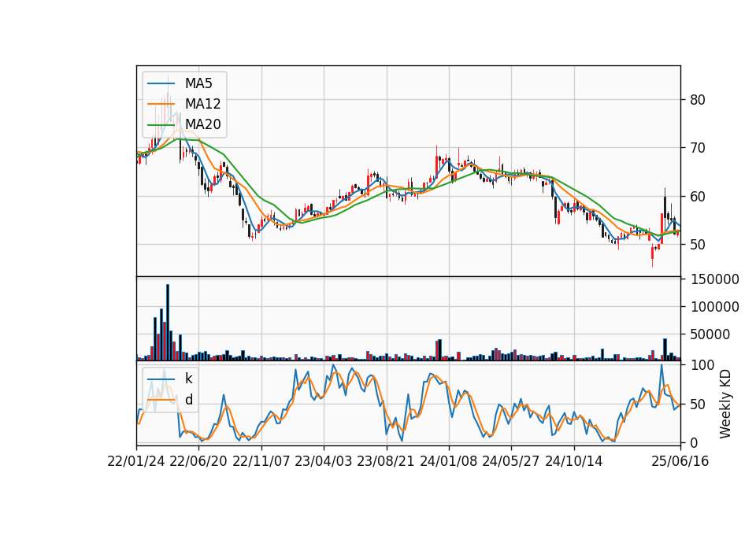Click the d legend label in KD panel
The width and height of the screenshot is (756, 543).
[x=189, y=400]
